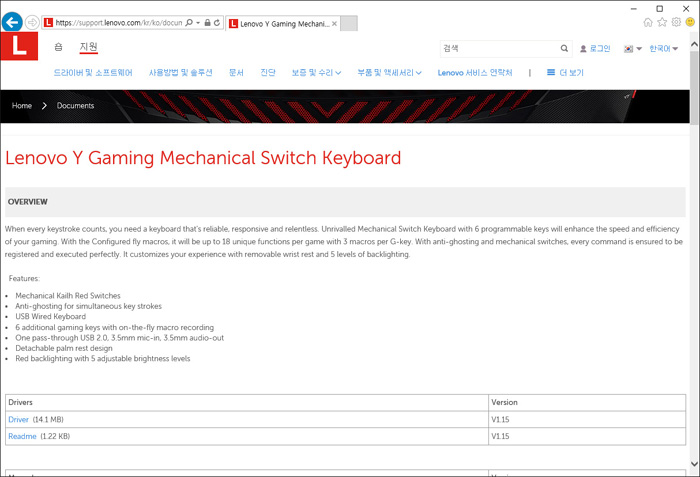Click the Version table column header
The height and width of the screenshot is (477, 700).
pos(587,402)
